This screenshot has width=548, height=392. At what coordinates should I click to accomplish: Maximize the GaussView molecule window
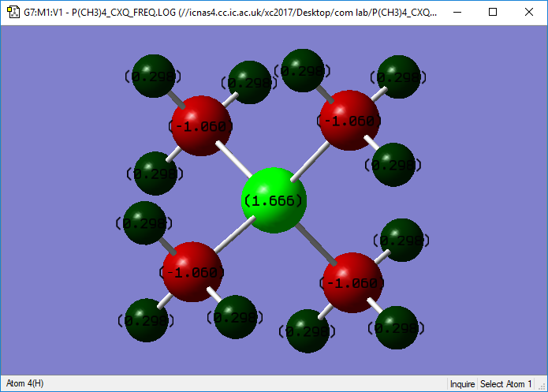[x=493, y=13]
